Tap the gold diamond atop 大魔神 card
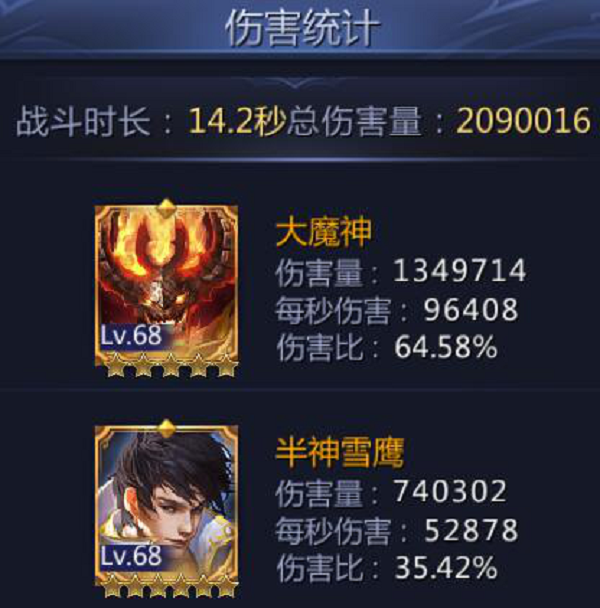Screen dimensions: 600x608 click(x=166, y=207)
